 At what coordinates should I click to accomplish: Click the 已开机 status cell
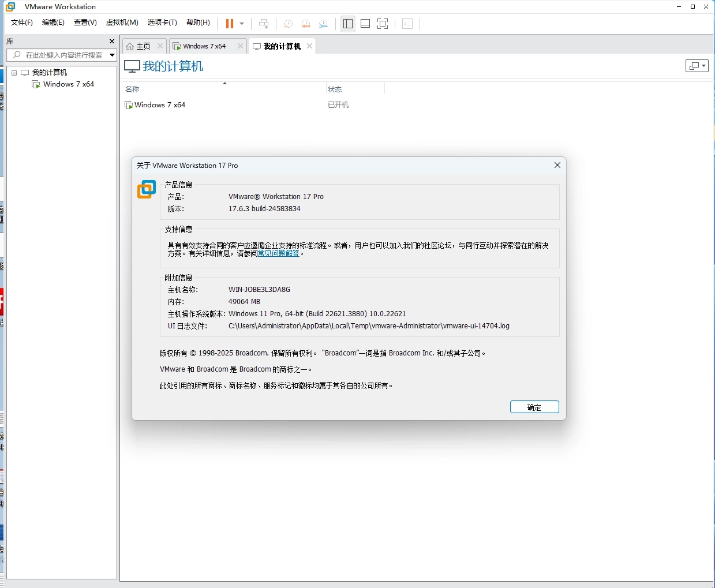coord(338,105)
